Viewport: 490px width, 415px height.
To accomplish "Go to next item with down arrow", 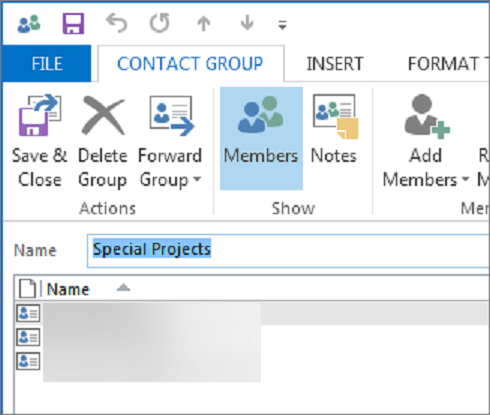I will 247,23.
